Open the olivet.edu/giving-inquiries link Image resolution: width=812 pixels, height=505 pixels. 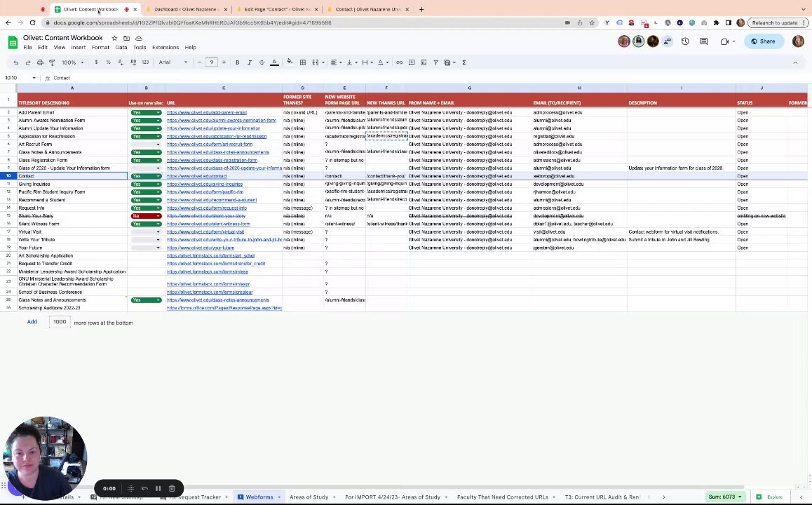click(205, 184)
